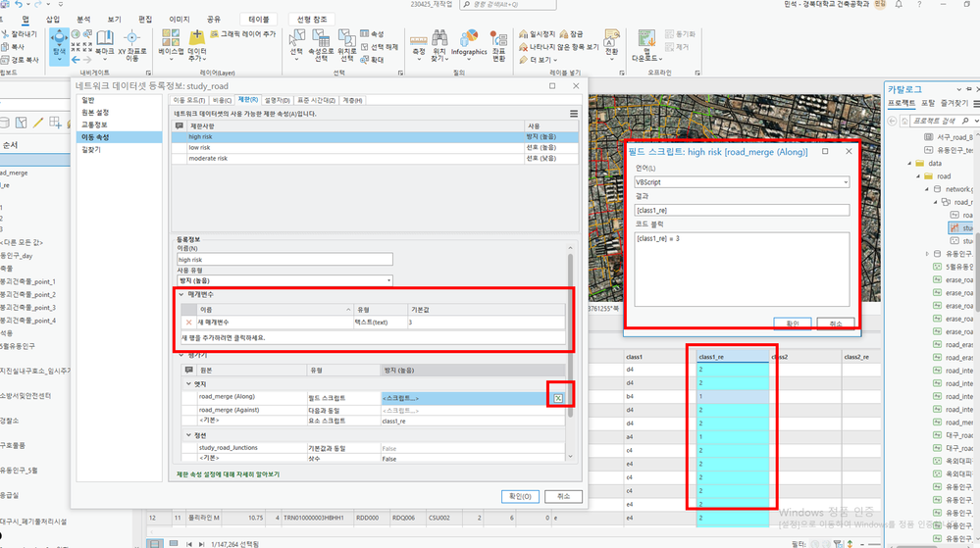Screen dimensions: 980x548
Task: Open the 속성 attributes button
Action: coord(372,33)
